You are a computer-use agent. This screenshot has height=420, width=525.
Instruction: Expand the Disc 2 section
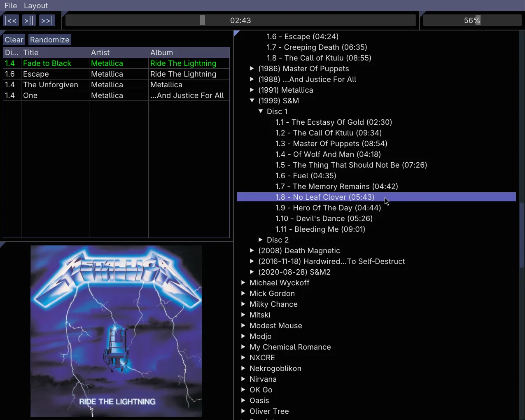click(261, 240)
